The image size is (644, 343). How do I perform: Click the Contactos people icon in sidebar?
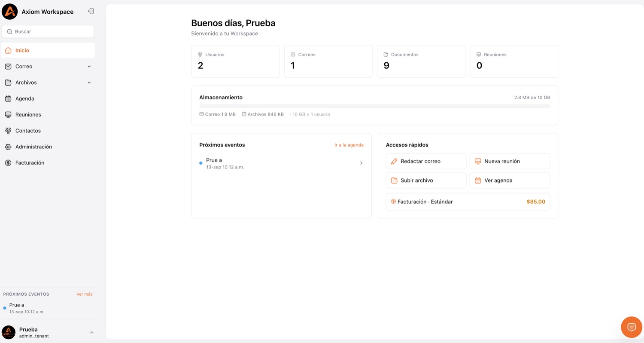(x=8, y=131)
